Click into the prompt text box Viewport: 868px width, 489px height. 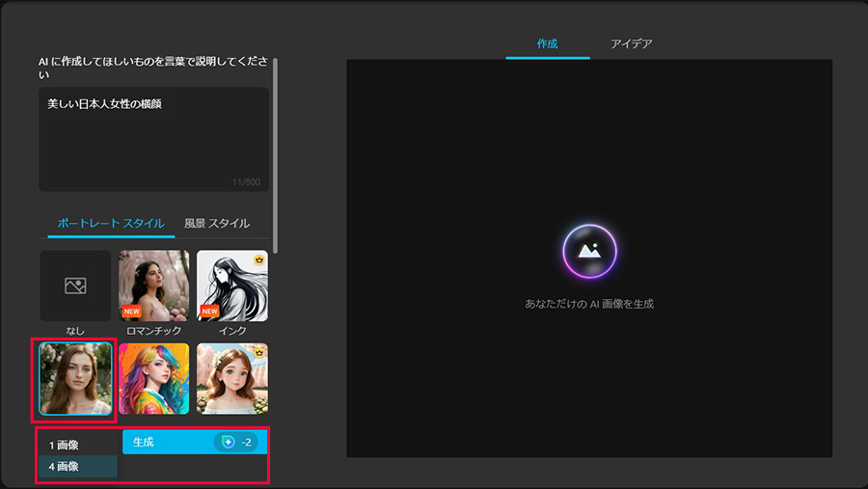[x=154, y=139]
